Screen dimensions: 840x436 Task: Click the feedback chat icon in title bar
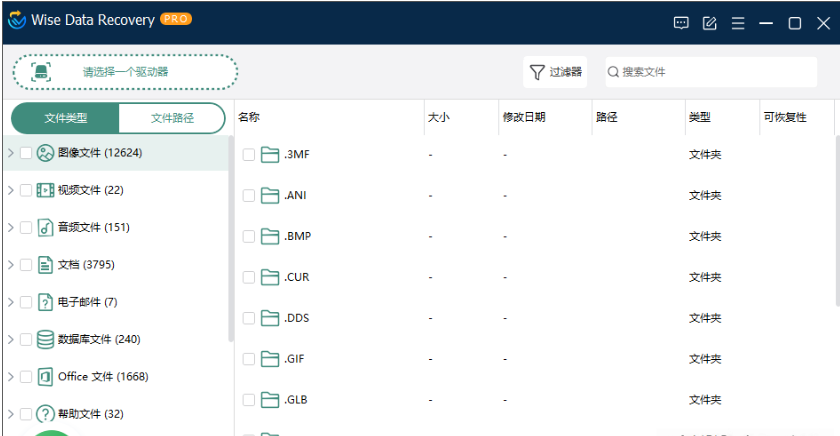click(x=681, y=23)
